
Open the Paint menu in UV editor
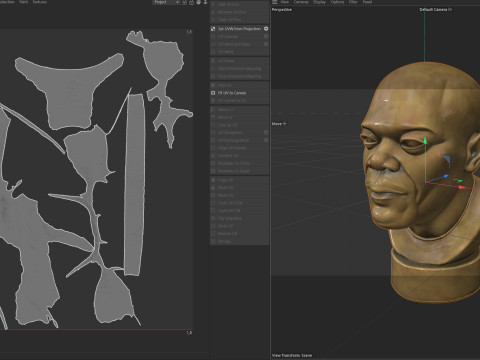23,2
